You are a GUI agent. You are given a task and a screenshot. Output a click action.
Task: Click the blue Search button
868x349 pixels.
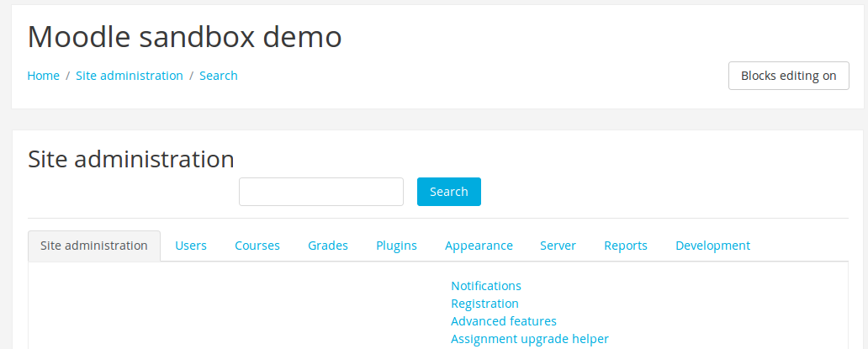tap(449, 192)
